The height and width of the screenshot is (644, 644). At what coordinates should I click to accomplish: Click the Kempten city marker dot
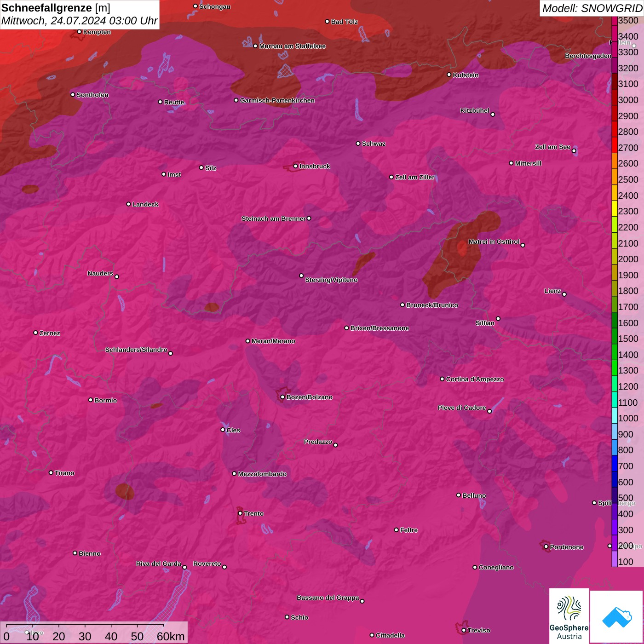coord(79,32)
